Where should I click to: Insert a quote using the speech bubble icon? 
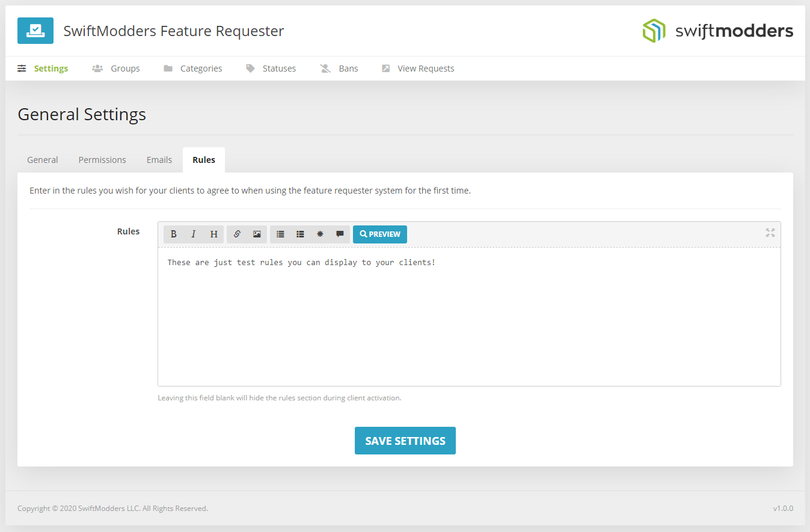(340, 234)
